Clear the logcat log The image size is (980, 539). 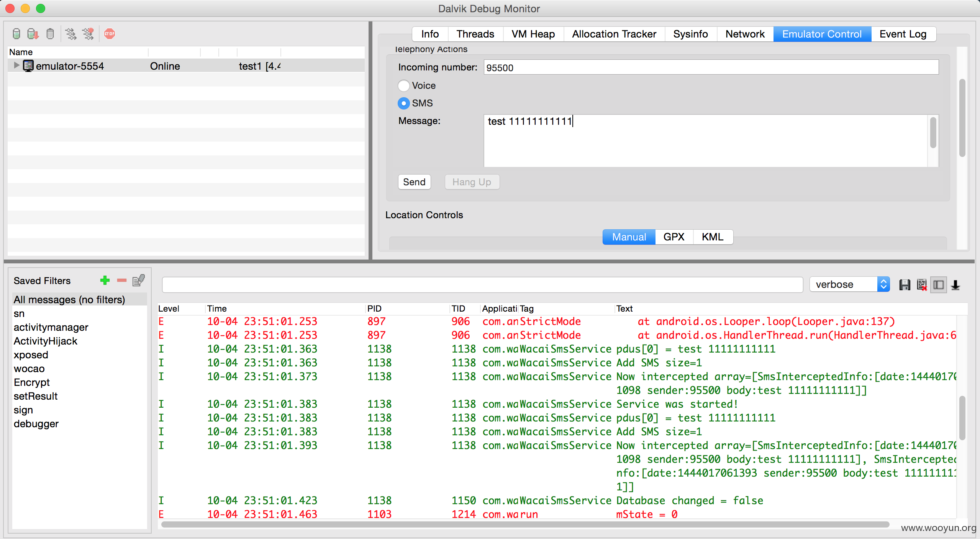click(x=922, y=285)
